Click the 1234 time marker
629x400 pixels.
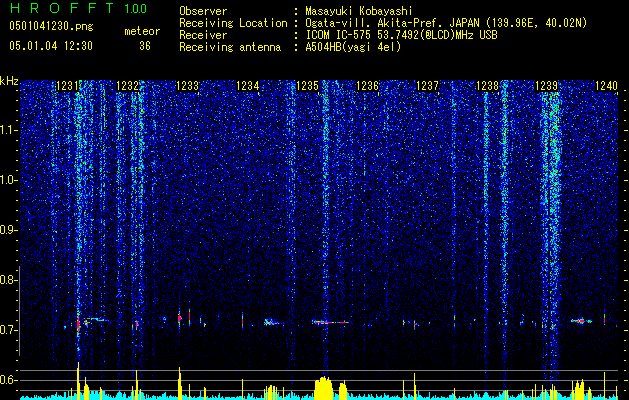click(x=248, y=86)
